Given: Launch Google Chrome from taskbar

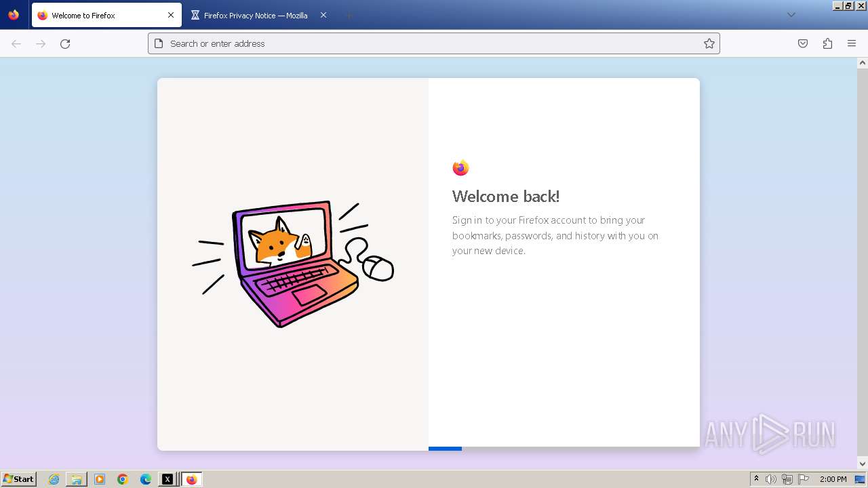Looking at the screenshot, I should [123, 479].
